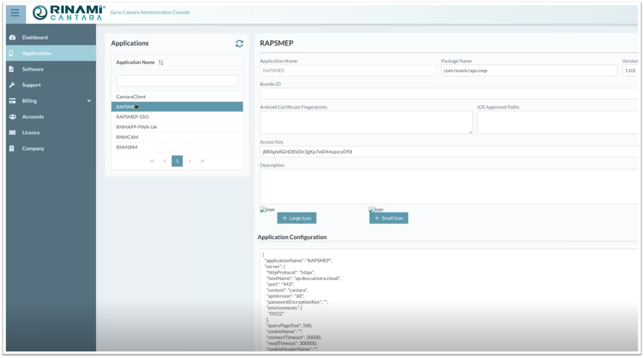The width and height of the screenshot is (644, 358).
Task: Select RAPSMEP-SSO in applications list
Action: 177,117
